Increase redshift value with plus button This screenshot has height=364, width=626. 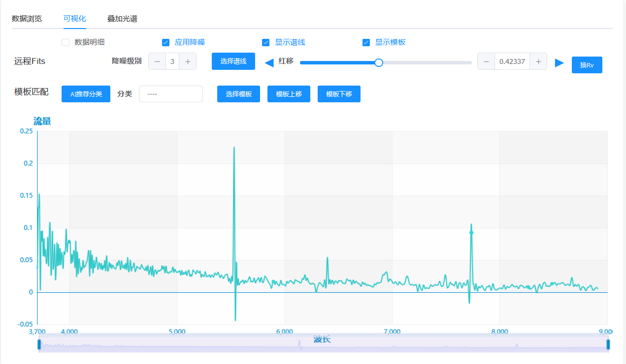click(x=538, y=61)
